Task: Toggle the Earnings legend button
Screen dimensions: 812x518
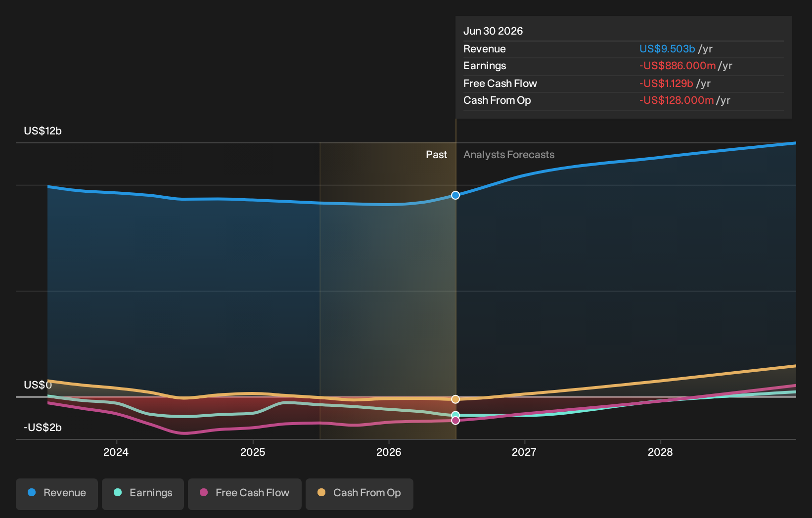Action: [x=143, y=494]
